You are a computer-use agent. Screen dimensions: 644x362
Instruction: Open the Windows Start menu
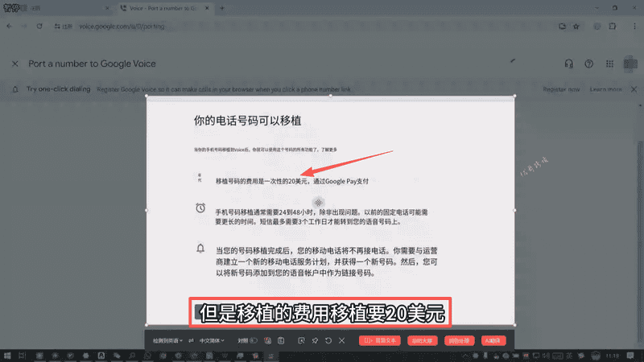pyautogui.click(x=7, y=356)
